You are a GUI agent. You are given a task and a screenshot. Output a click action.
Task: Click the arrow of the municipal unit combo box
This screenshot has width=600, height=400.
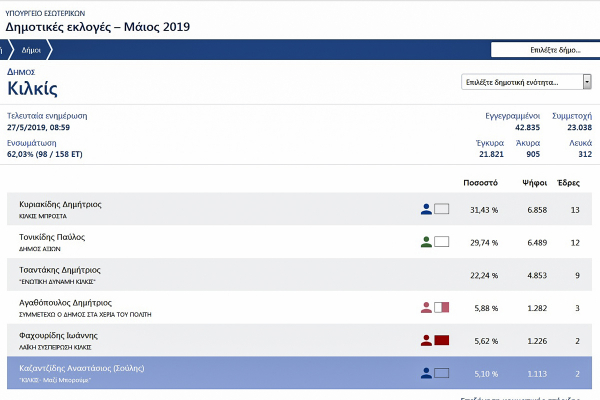587,82
